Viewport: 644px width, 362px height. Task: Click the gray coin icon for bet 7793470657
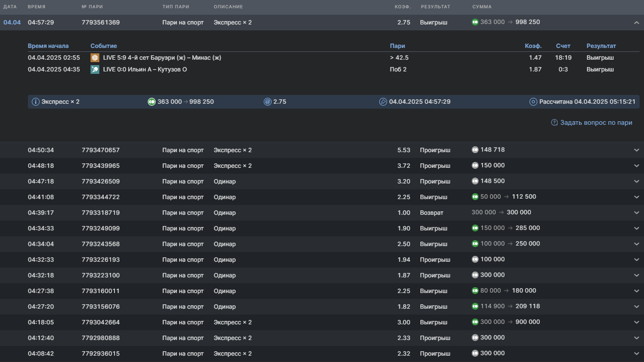point(475,150)
